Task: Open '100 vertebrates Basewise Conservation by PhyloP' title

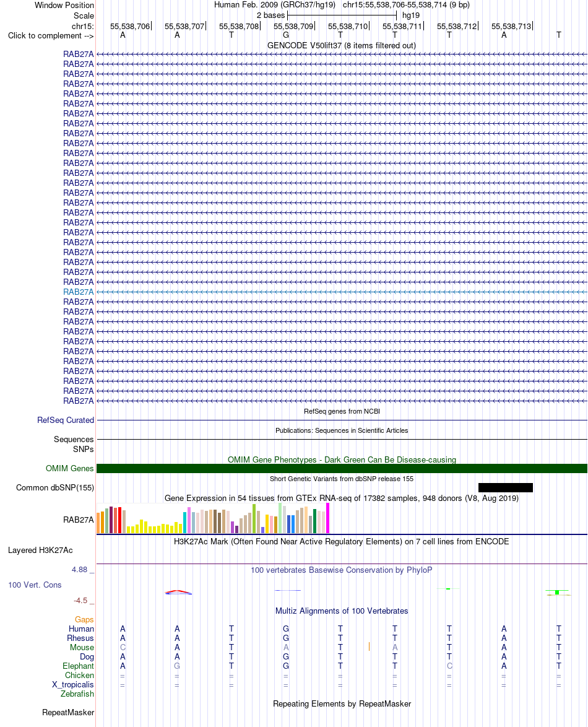Action: 342,570
